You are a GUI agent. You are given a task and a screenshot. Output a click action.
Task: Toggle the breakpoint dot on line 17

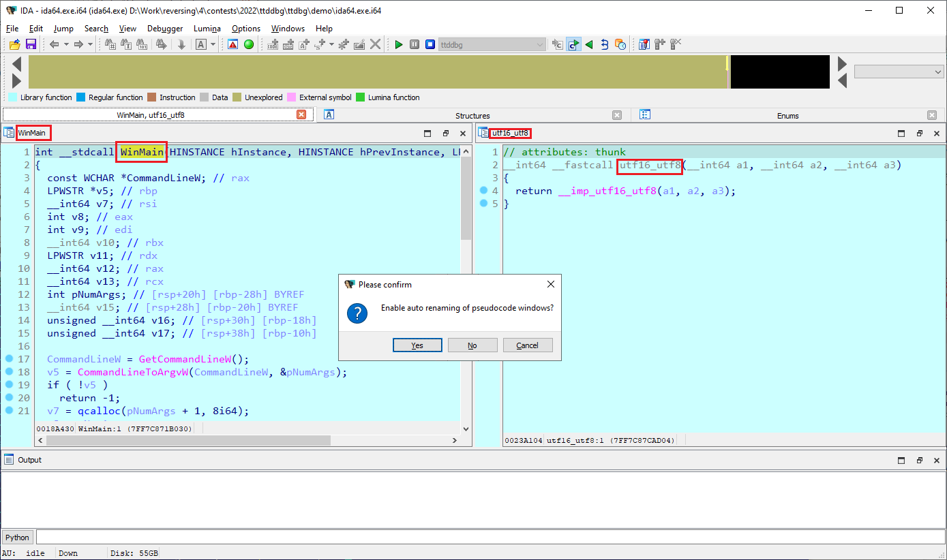(x=9, y=359)
